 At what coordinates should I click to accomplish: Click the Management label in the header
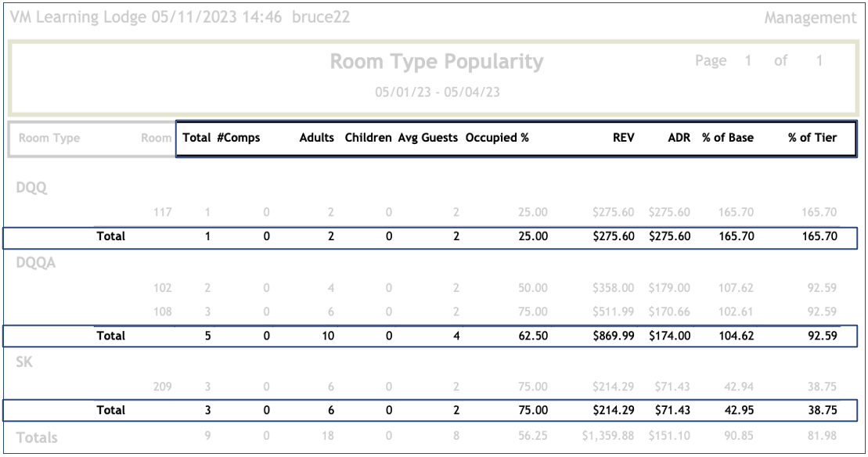(x=810, y=18)
